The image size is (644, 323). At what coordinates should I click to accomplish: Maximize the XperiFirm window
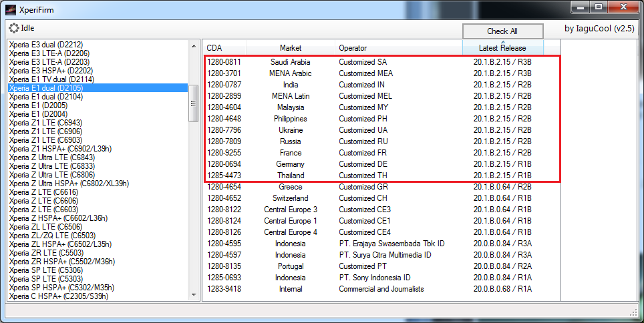[x=598, y=8]
